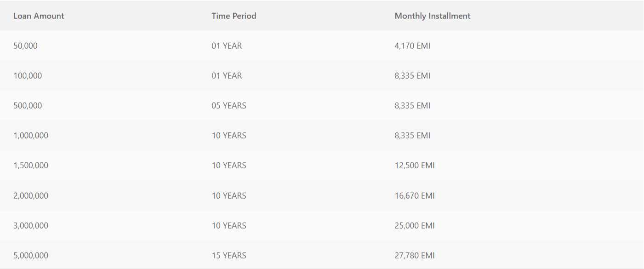The image size is (644, 269).
Task: Click the 10 YEARS cell beside 1,500,000
Action: tap(228, 165)
